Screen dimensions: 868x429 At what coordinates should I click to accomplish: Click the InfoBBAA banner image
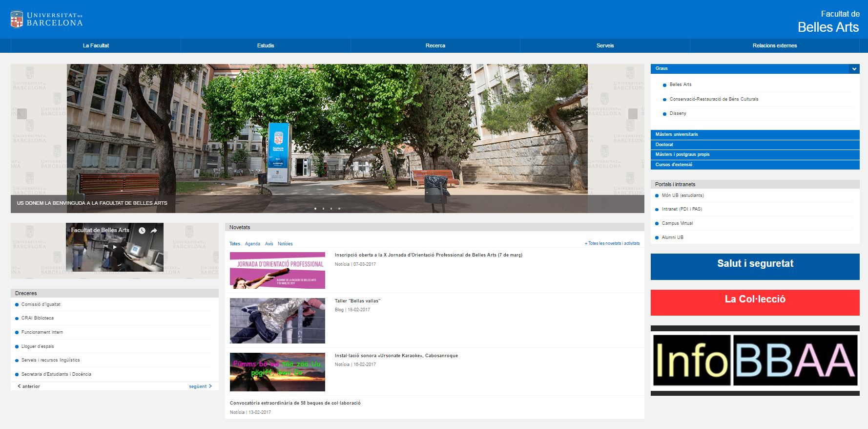(755, 361)
